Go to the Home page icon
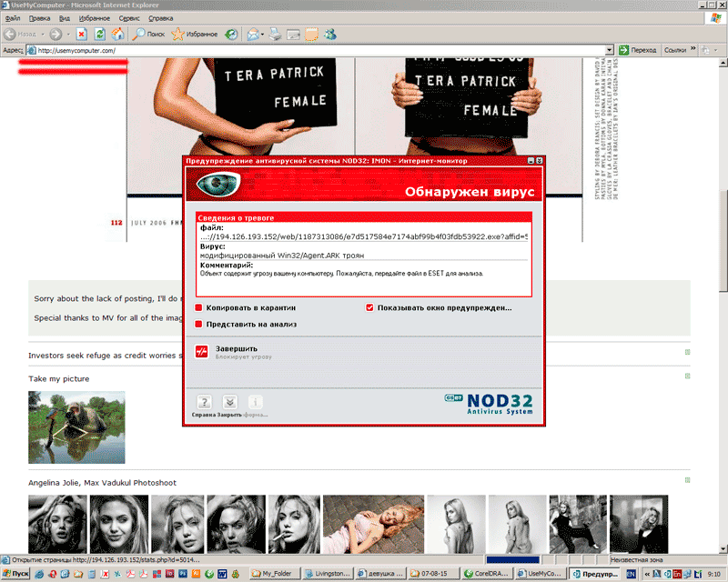This screenshot has width=728, height=582. (117, 35)
